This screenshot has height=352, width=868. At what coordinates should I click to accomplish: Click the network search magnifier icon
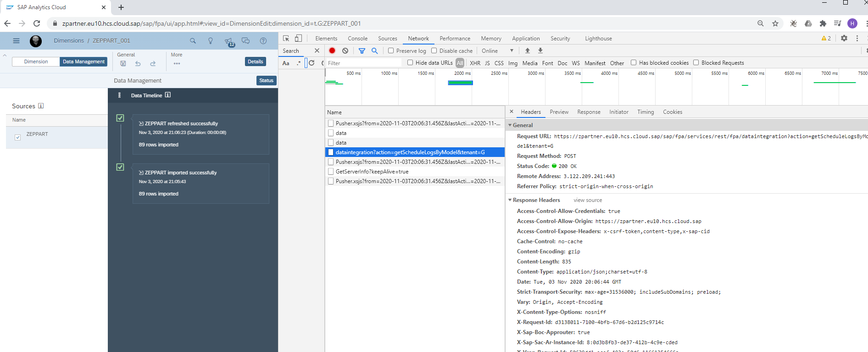(x=374, y=50)
